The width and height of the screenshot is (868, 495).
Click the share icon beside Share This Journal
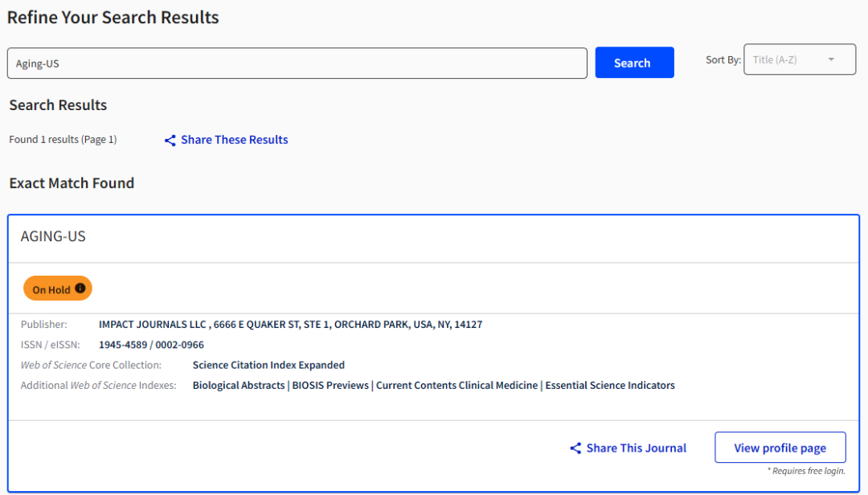coord(575,448)
